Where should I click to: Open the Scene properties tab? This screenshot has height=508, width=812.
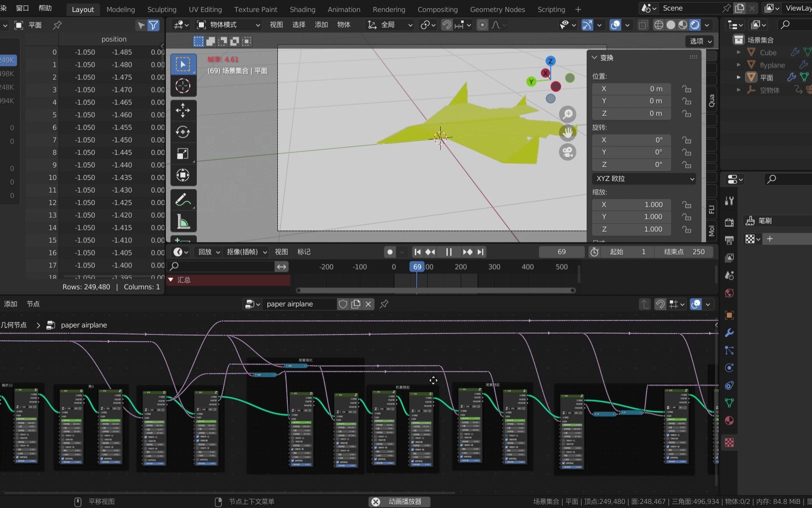pyautogui.click(x=729, y=275)
